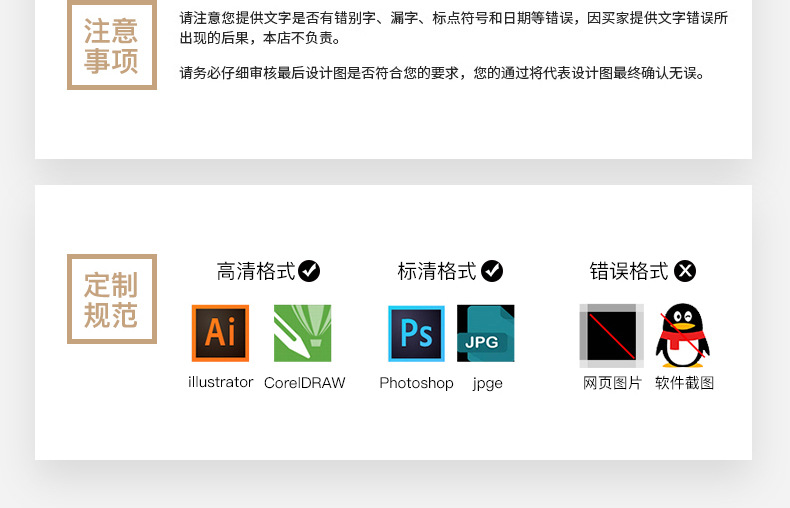Screen dimensions: 790x508
Task: Click the teal JPG file icon
Action: [x=486, y=333]
